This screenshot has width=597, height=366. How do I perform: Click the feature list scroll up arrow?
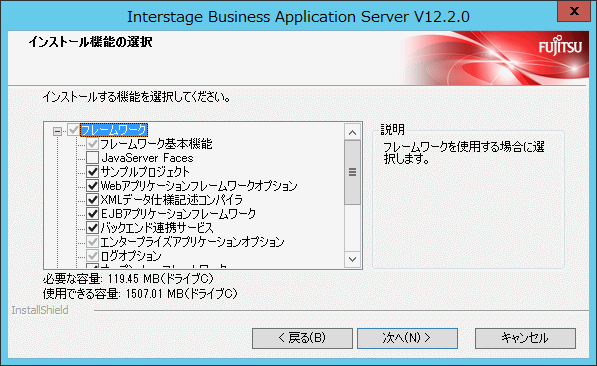coord(352,132)
